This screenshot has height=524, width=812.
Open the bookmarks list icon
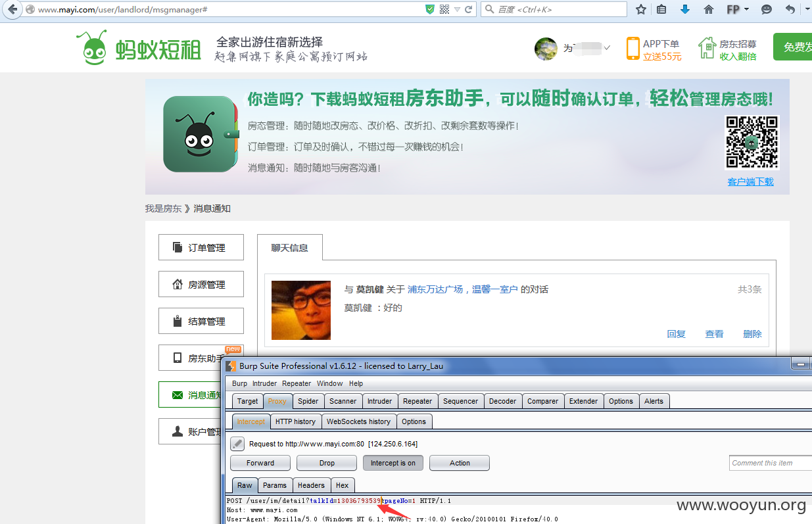(662, 10)
